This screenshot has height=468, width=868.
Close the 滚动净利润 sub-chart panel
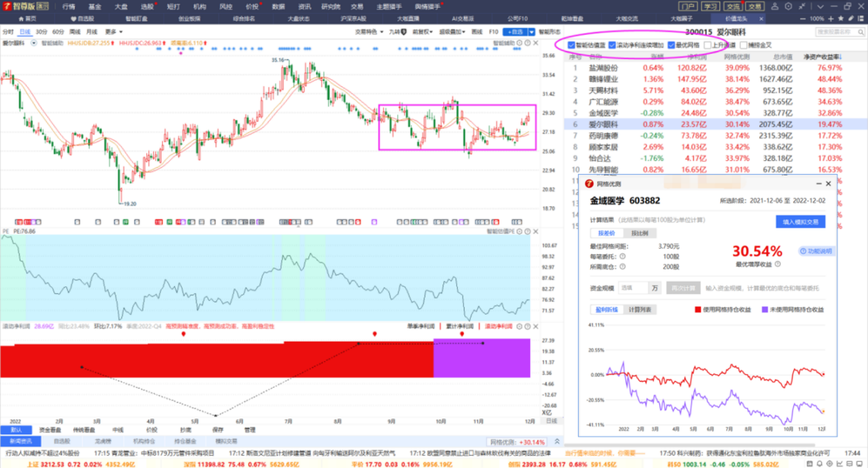pos(535,326)
